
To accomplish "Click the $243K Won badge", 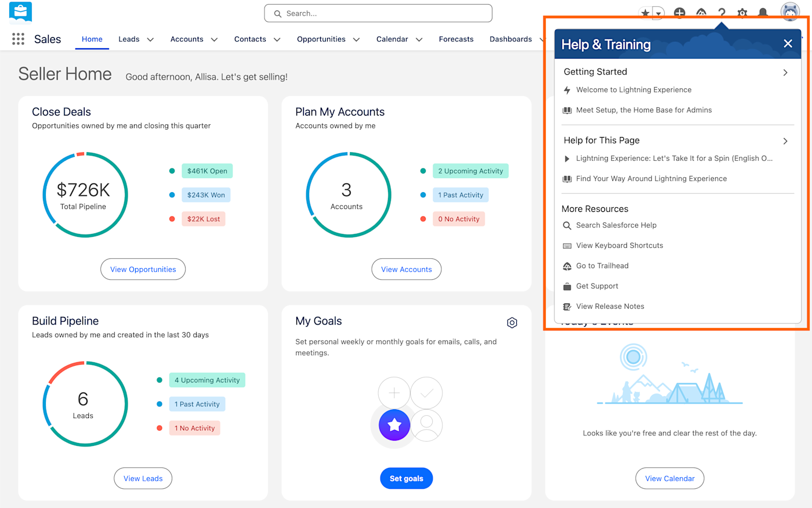I will coord(206,195).
